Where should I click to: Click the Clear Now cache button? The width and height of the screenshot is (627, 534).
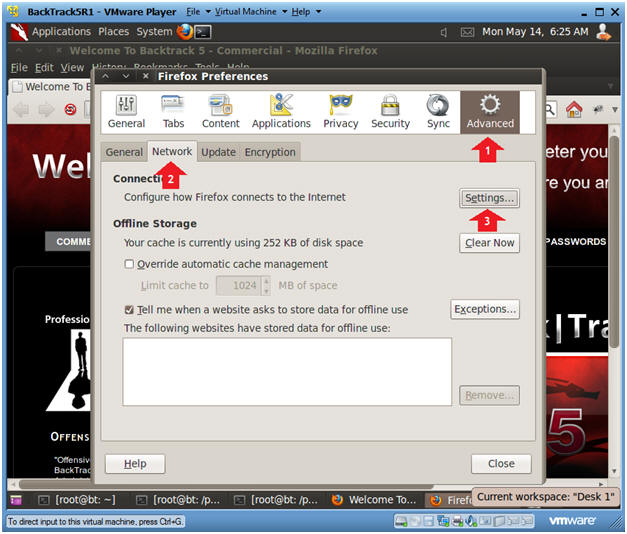pos(489,243)
